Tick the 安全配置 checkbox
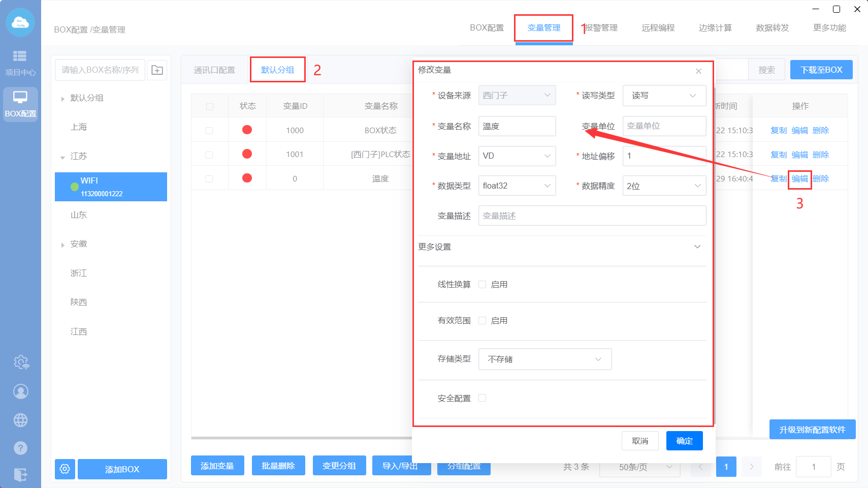Screen dimensions: 868x488 point(483,398)
